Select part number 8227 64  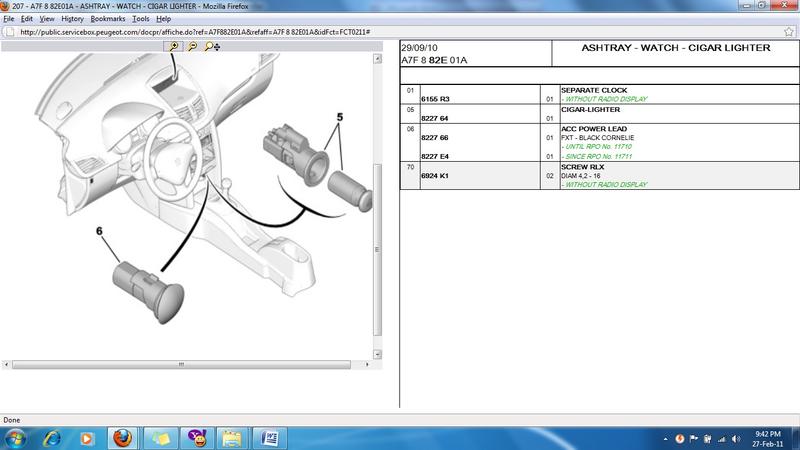point(435,118)
